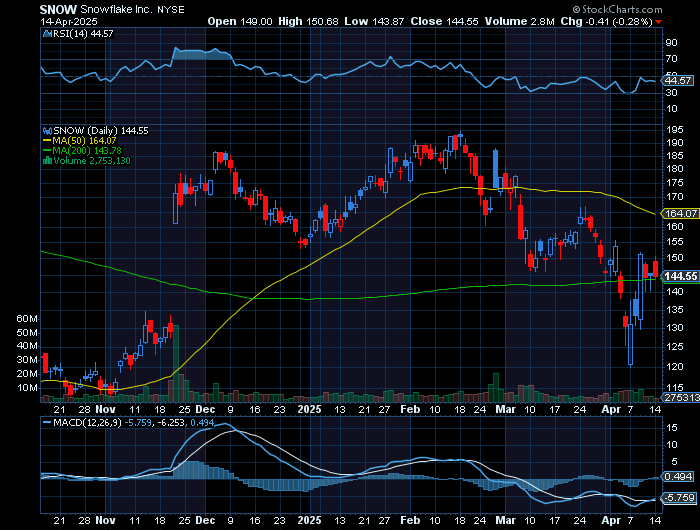Click the 144.55 last price tag on price axis
700x530 pixels.
[681, 276]
